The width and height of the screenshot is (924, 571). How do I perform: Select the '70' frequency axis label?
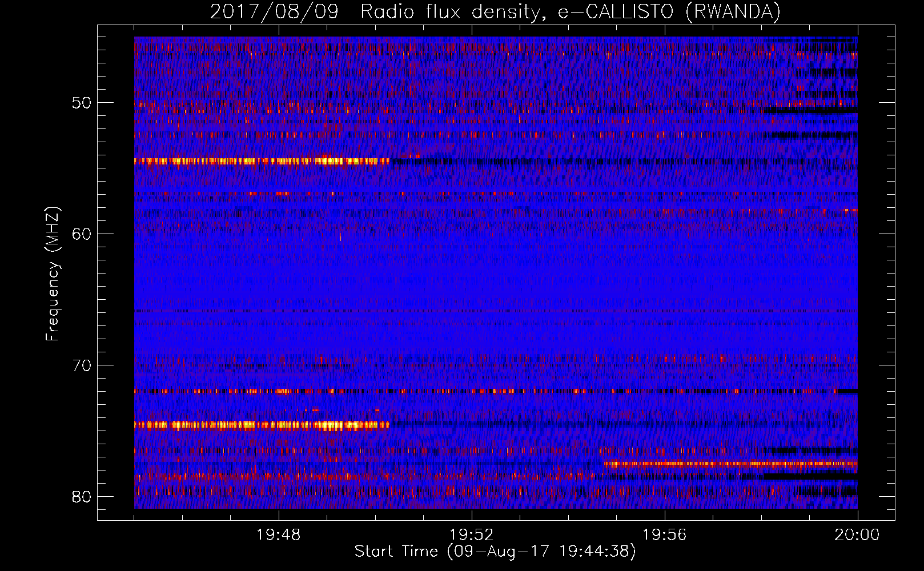82,365
